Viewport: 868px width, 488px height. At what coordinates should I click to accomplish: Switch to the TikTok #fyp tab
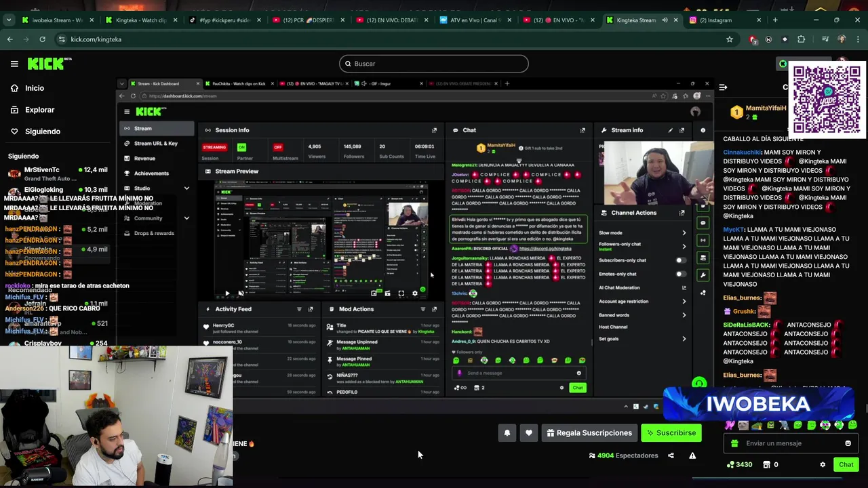tap(224, 20)
